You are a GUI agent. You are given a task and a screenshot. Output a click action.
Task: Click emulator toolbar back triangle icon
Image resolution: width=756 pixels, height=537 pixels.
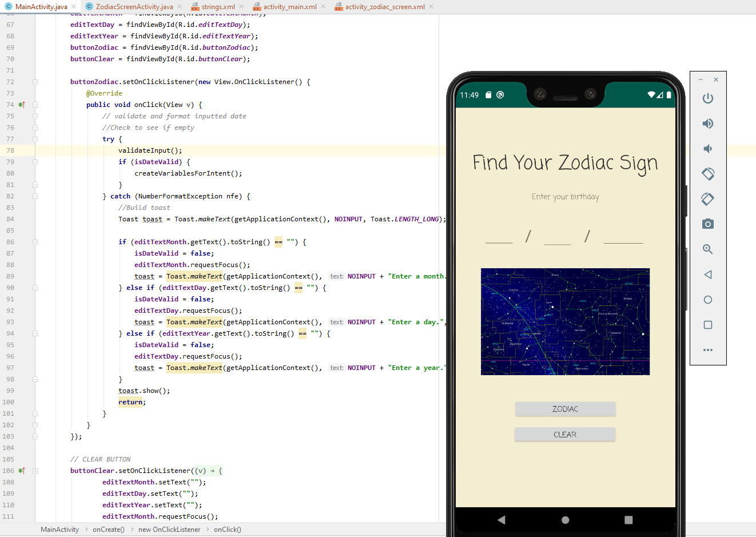tap(708, 275)
